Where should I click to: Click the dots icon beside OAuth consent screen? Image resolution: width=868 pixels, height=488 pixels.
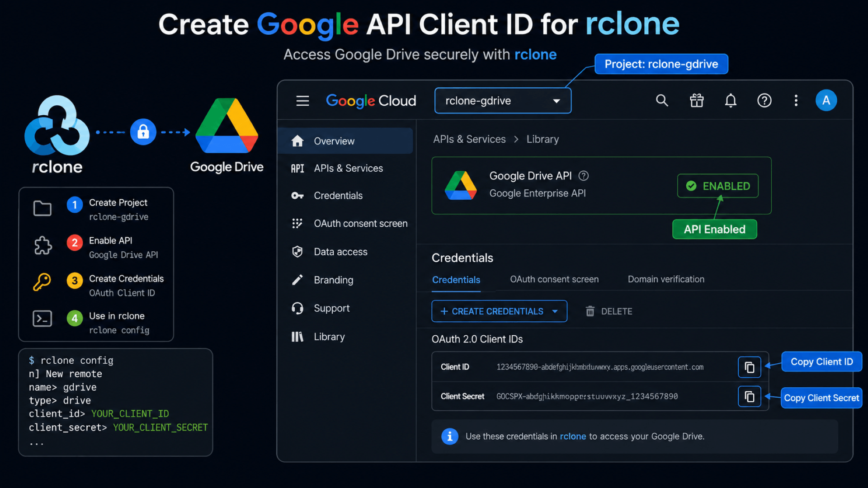point(297,224)
